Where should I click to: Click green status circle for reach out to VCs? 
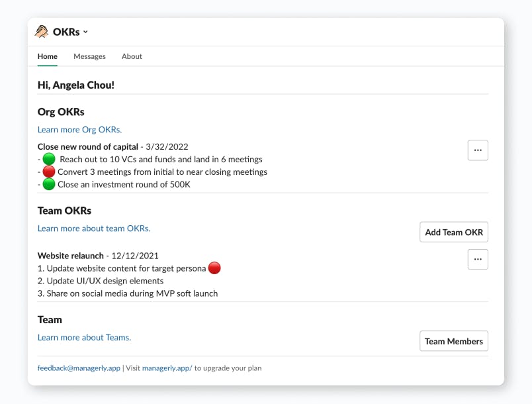click(49, 159)
